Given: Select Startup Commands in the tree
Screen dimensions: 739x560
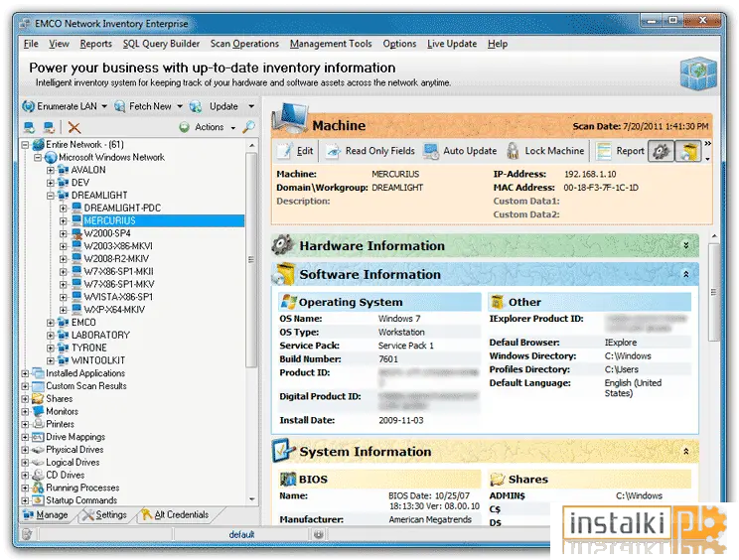Looking at the screenshot, I should [x=81, y=500].
